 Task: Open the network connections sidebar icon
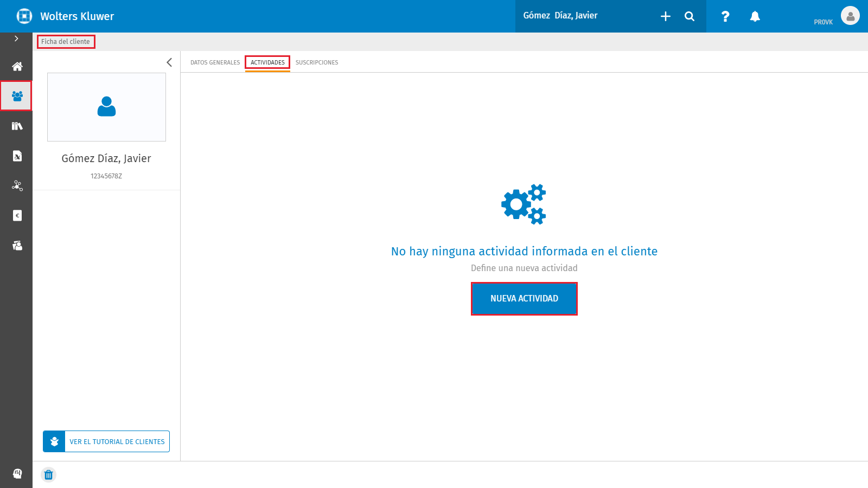17,186
